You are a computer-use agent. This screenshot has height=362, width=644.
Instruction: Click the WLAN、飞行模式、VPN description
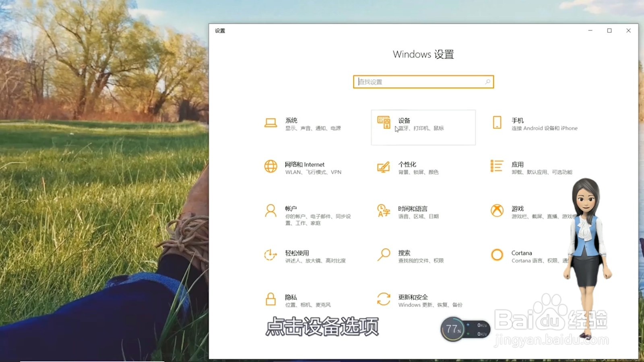pos(313,172)
